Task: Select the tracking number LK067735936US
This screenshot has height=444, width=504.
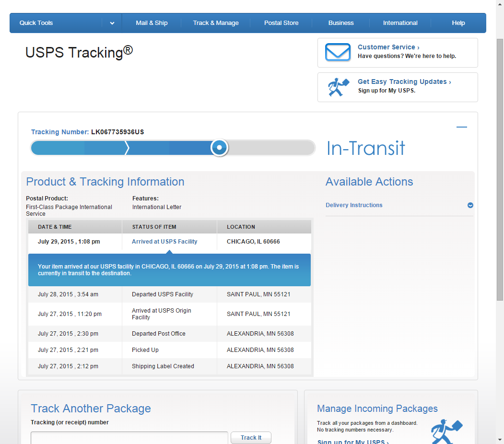Action: [117, 132]
